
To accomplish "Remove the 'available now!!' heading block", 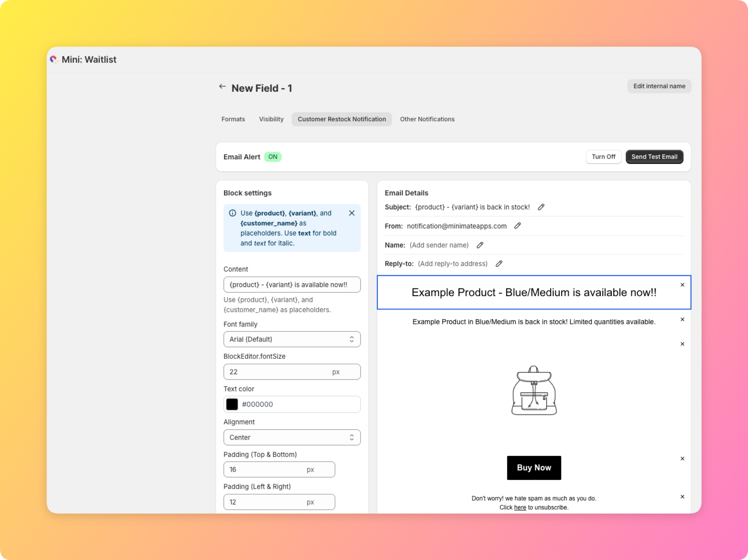I will 682,285.
